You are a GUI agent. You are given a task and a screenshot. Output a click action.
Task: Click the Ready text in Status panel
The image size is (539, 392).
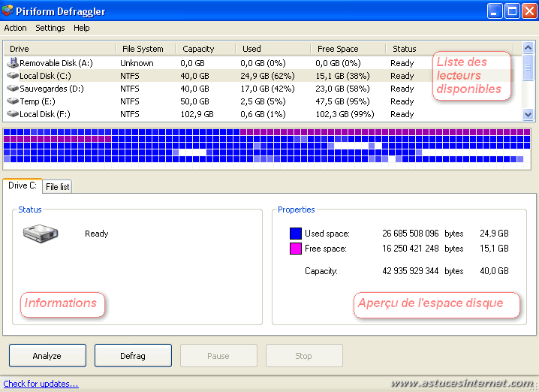97,234
